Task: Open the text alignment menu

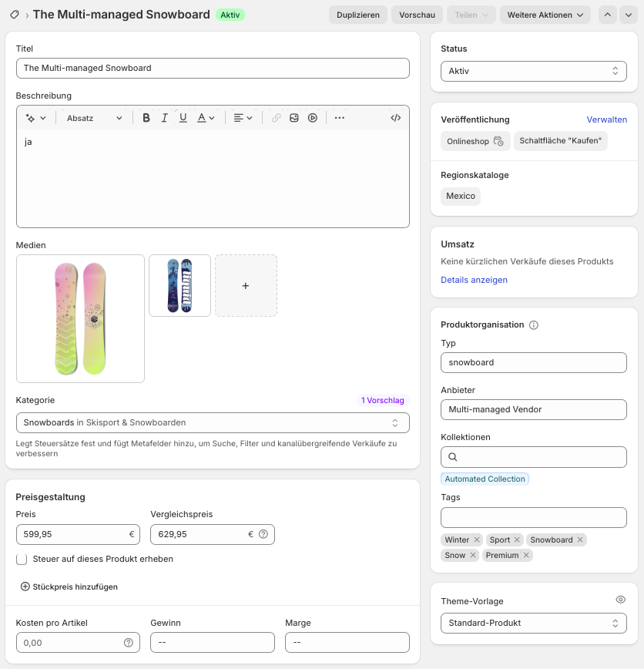Action: point(243,118)
